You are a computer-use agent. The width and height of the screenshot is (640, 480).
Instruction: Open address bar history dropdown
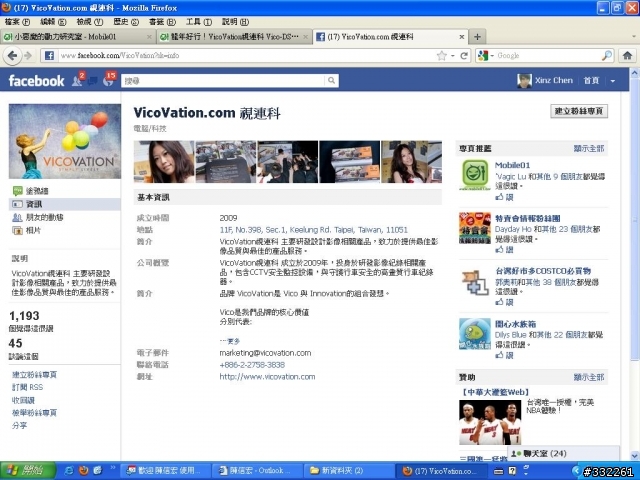coord(453,56)
